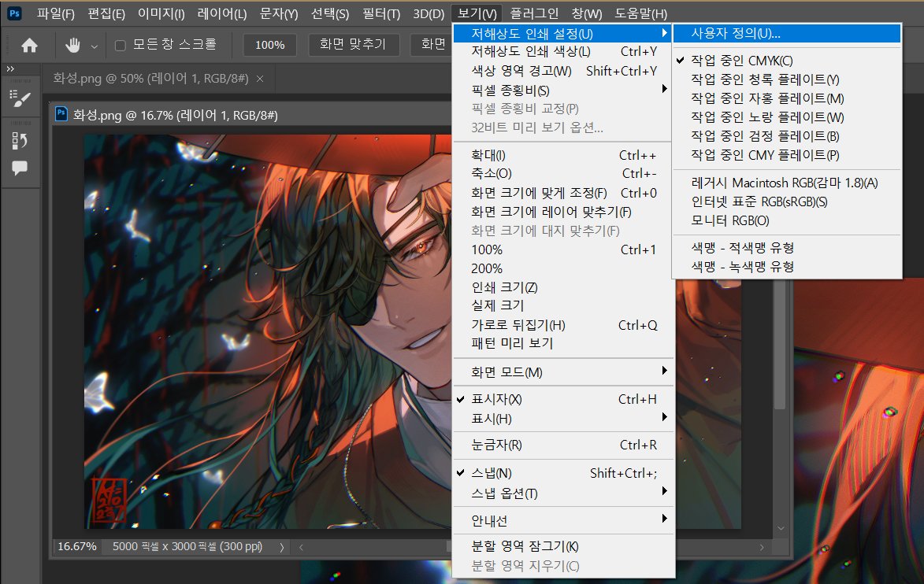Select 작업 중인 노랑 플레이트(W)
This screenshot has height=584, width=924.
[787, 117]
